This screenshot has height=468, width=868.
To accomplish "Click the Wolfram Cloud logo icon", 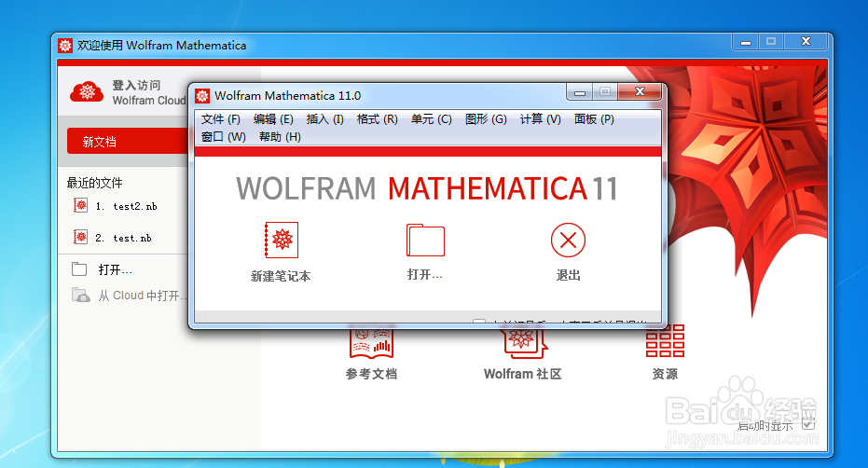I will point(87,92).
